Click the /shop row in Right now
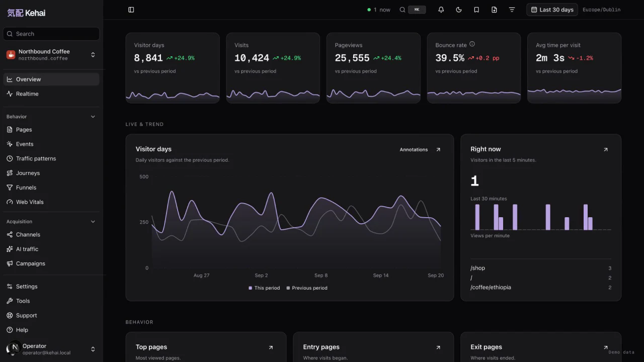 (541, 268)
